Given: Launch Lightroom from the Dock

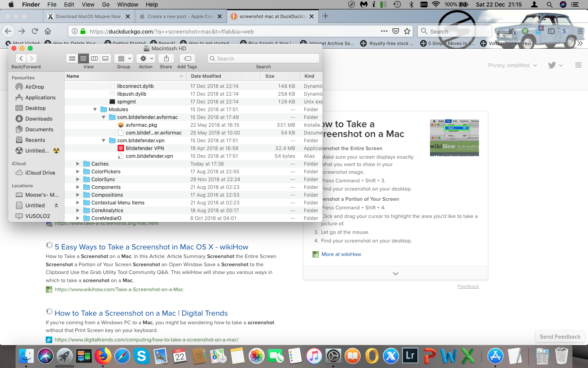Looking at the screenshot, I should (x=410, y=356).
